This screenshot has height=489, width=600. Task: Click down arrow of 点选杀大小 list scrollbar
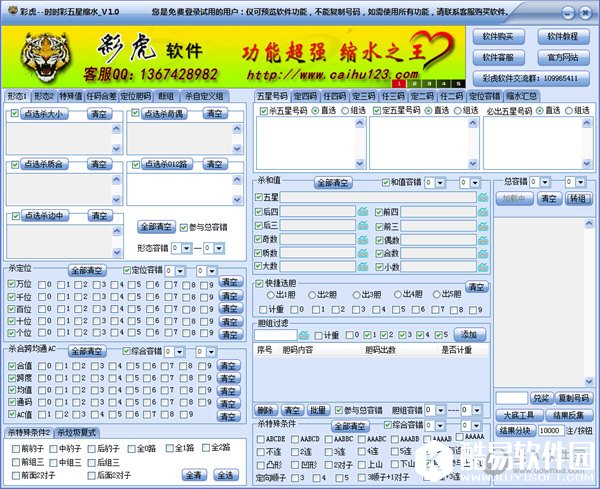coord(117,148)
